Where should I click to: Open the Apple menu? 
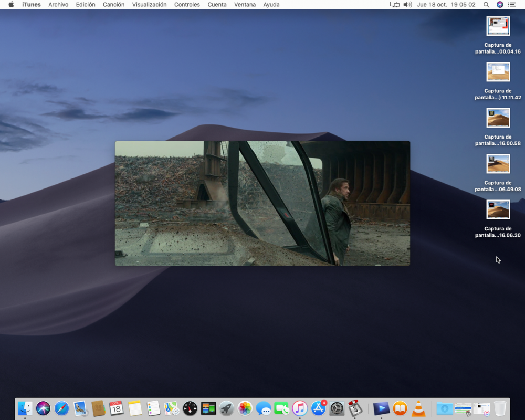tap(11, 4)
